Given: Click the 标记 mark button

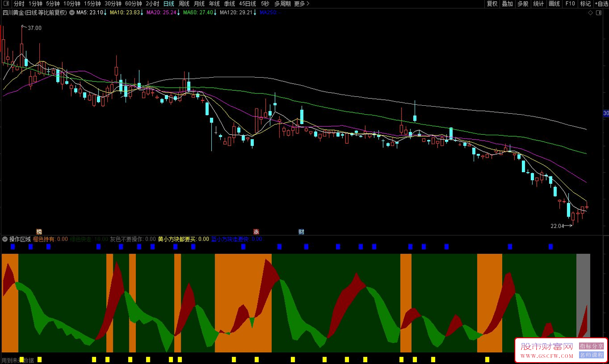Looking at the screenshot, I should coord(586,4).
